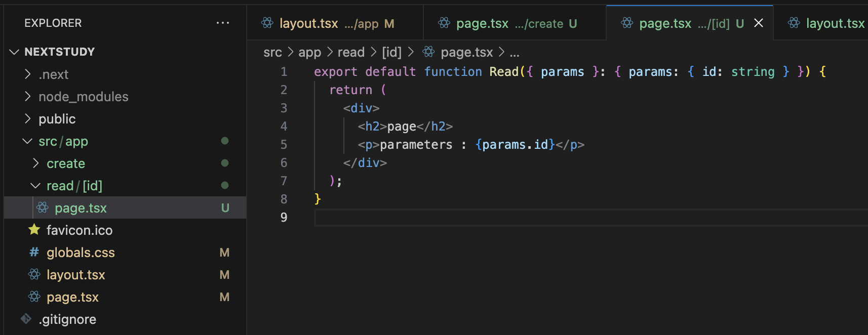868x335 pixels.
Task: Open layout.tsx file in explorer
Action: pos(76,275)
